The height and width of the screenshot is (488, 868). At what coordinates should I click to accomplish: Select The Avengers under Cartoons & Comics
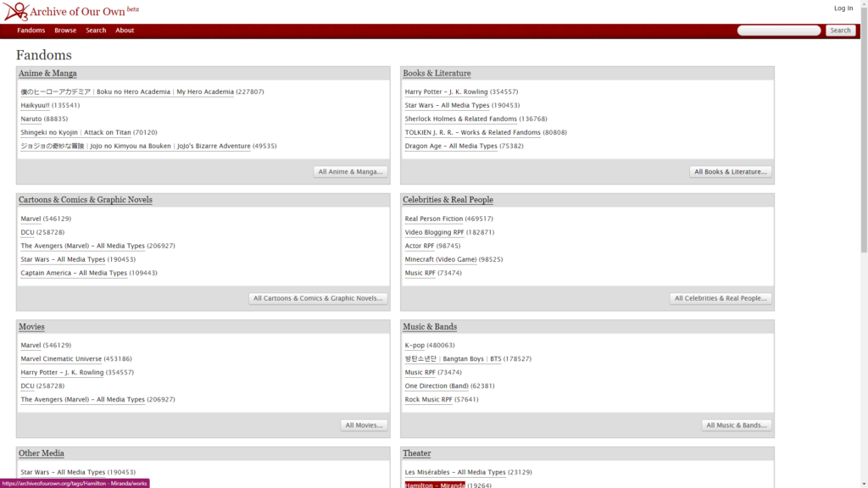[x=82, y=246]
